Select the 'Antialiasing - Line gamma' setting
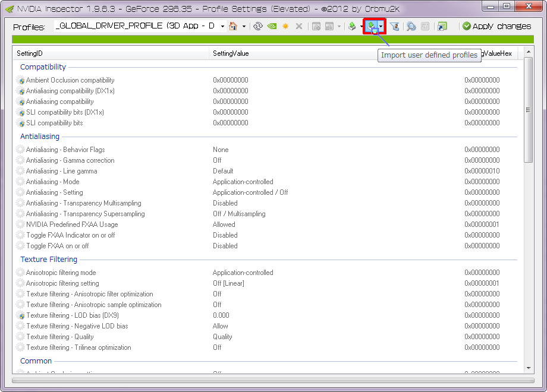 61,171
